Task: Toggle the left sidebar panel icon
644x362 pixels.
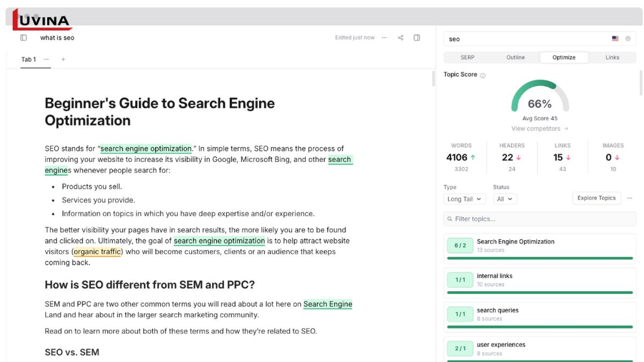Action: [24, 38]
